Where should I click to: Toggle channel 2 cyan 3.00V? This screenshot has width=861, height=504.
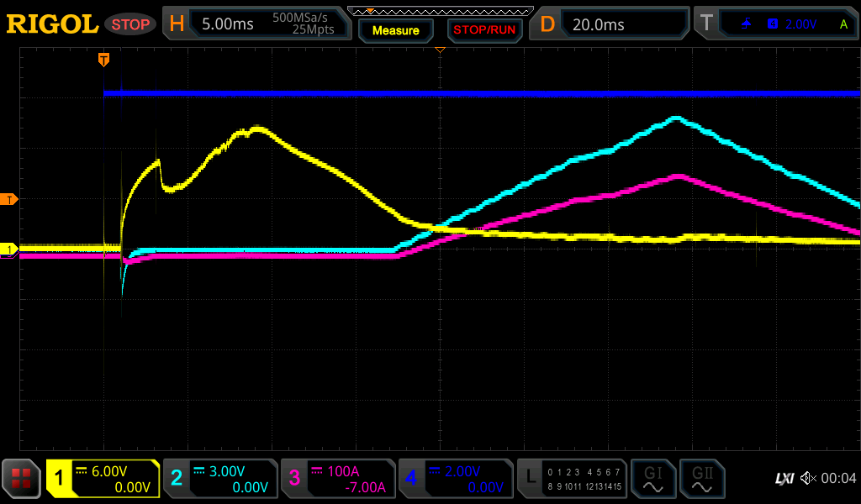tap(220, 479)
